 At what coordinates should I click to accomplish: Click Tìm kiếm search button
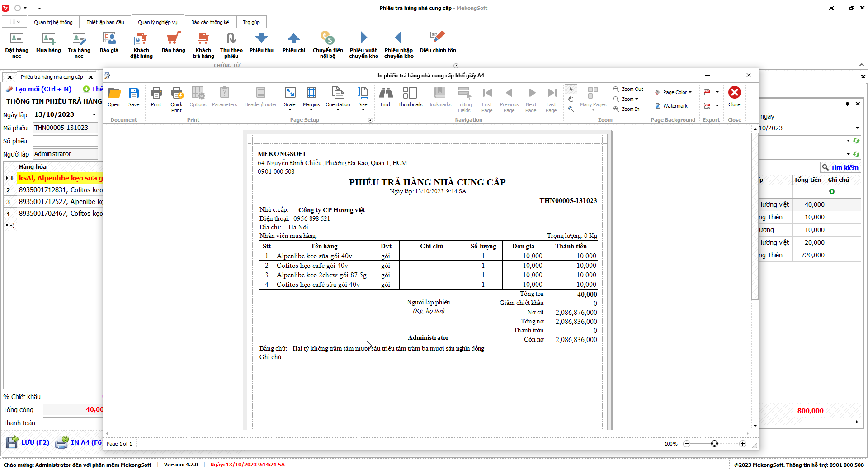(840, 167)
